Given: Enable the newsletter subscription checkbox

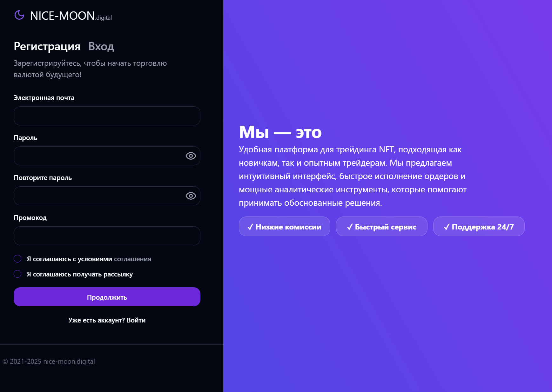Looking at the screenshot, I should 18,274.
